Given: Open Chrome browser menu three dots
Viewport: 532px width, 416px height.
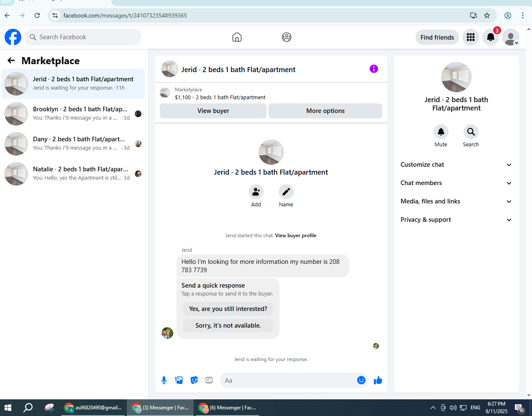Looking at the screenshot, I should pos(523,15).
